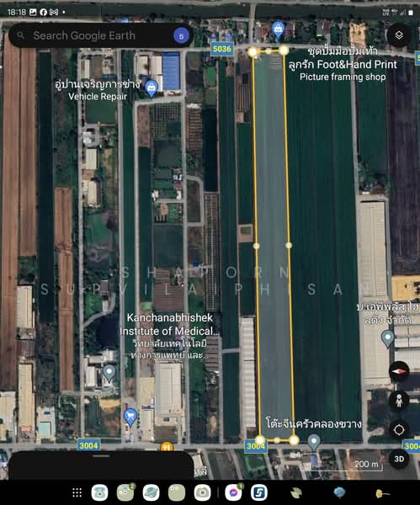Screen dimensions: 420x505
Task: Open the Camera app in the dock
Action: pos(202,492)
